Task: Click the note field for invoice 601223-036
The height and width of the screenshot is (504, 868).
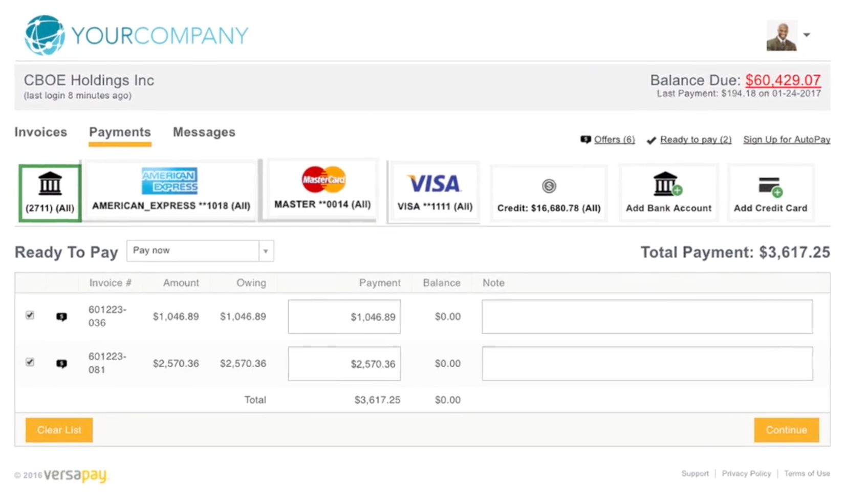Action: coord(647,317)
